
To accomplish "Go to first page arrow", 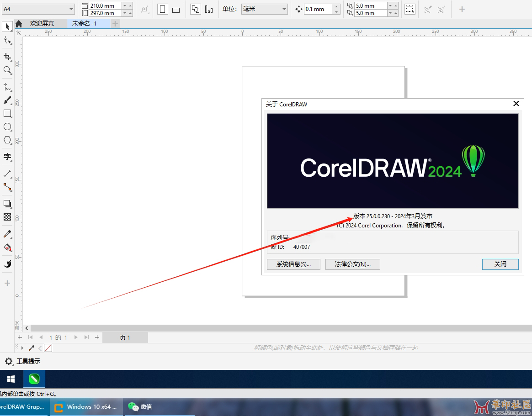I will (31, 337).
